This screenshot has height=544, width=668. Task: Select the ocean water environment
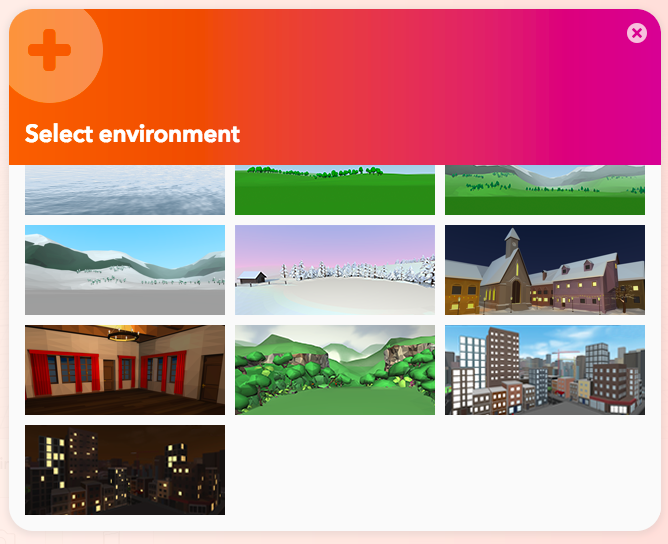pos(125,190)
